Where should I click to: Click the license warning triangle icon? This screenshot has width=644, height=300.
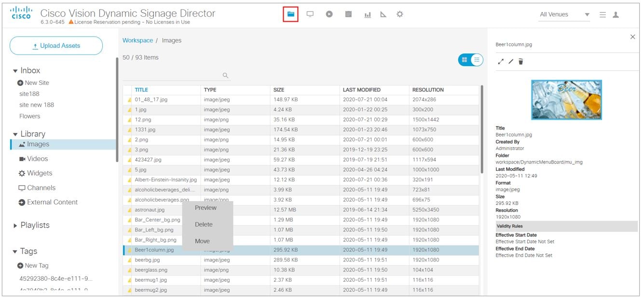pyautogui.click(x=71, y=22)
